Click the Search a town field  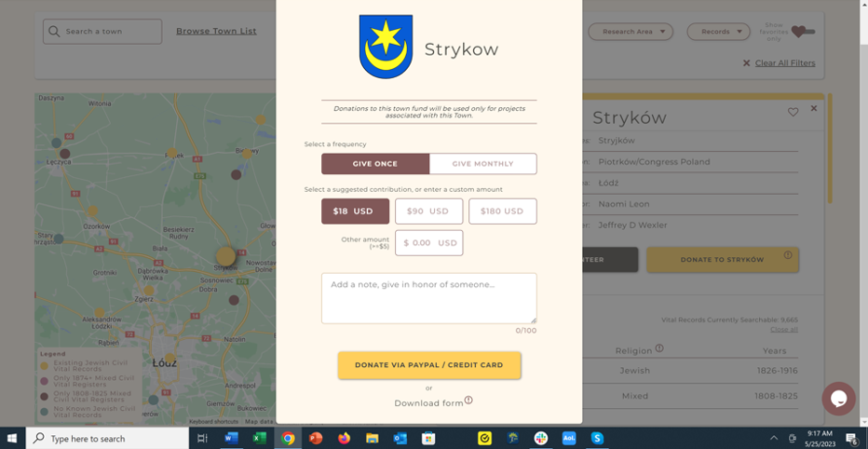(102, 32)
